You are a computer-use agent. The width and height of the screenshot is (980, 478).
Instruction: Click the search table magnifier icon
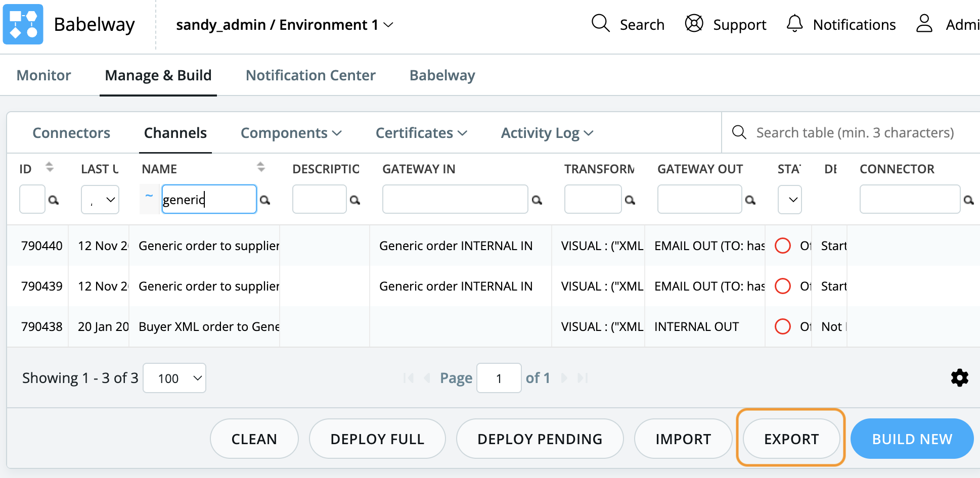coord(739,132)
